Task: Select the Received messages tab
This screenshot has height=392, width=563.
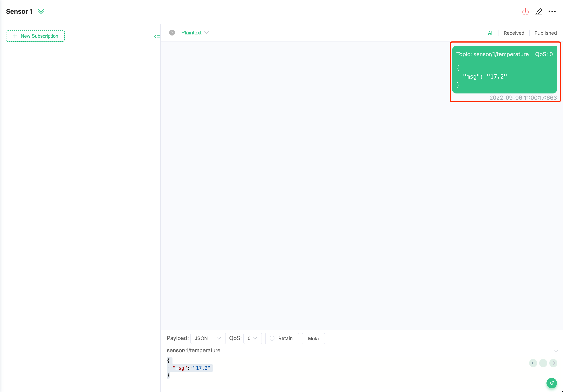Action: click(514, 32)
